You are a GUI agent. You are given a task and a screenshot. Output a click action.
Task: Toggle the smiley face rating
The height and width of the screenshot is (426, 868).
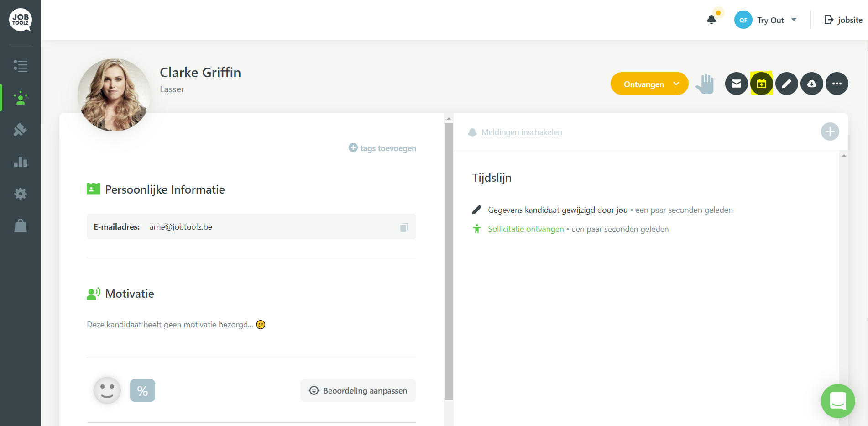(107, 390)
